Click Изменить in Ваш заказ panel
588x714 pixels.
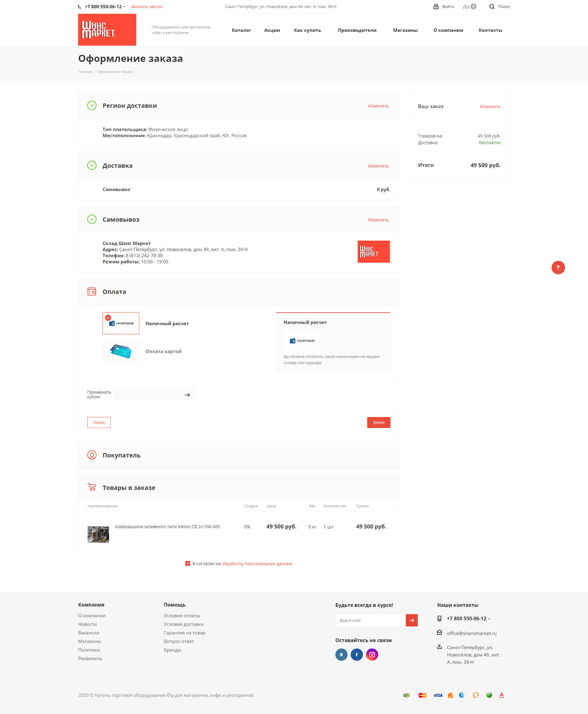click(x=490, y=106)
